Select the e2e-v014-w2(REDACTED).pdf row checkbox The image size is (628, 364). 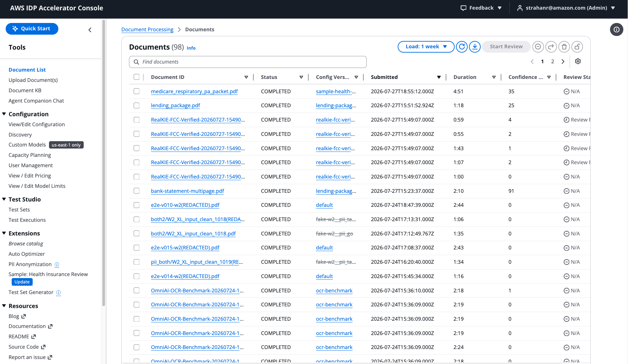[x=137, y=276]
